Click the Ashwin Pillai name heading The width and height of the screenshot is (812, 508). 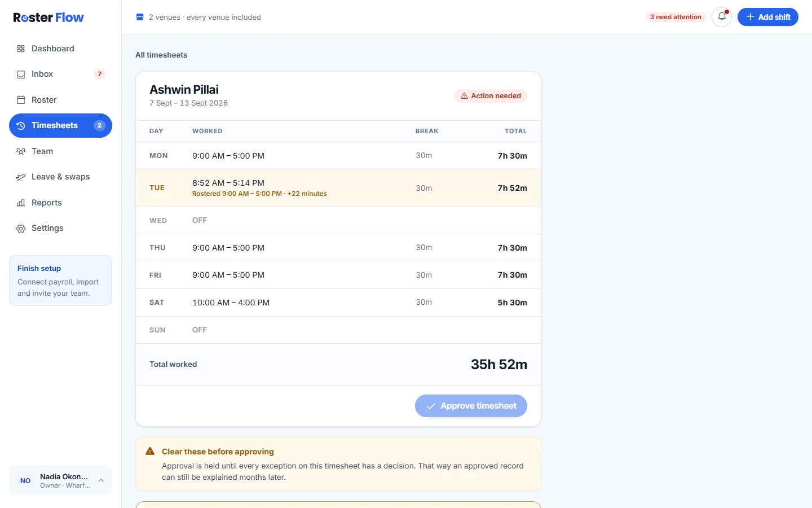tap(184, 90)
